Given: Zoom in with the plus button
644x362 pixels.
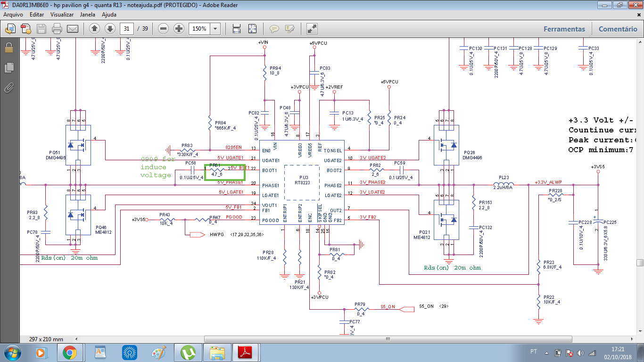Looking at the screenshot, I should point(179,29).
